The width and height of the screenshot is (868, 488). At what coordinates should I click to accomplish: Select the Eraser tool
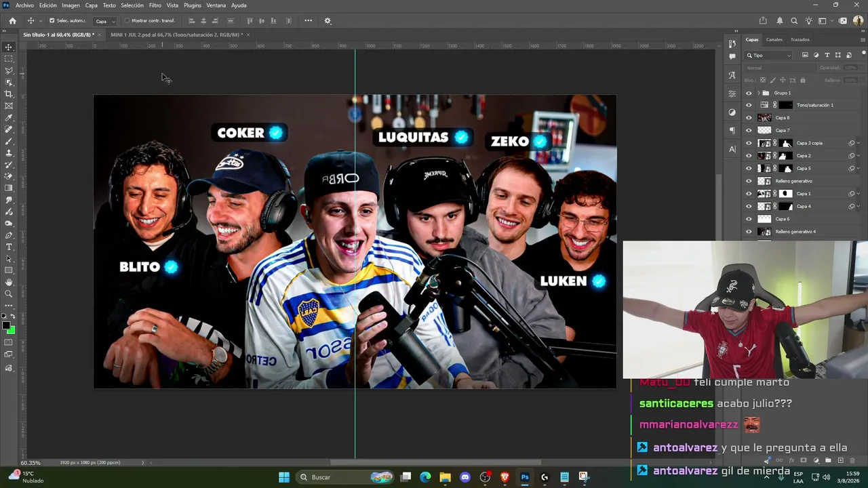click(x=9, y=176)
